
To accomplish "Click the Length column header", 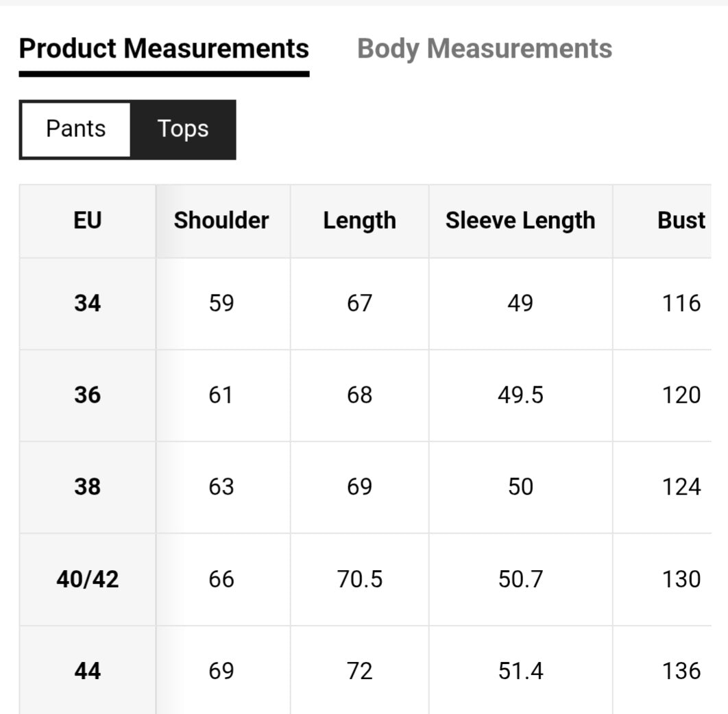I will click(359, 221).
